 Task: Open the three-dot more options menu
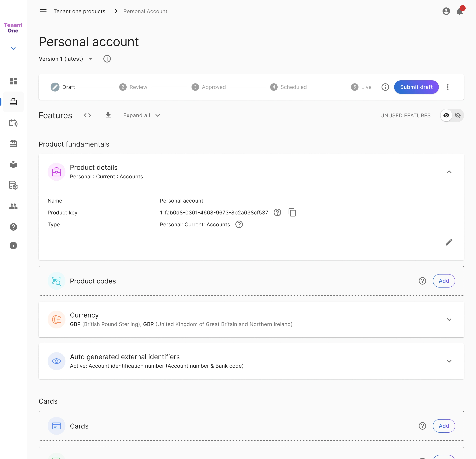coord(448,87)
